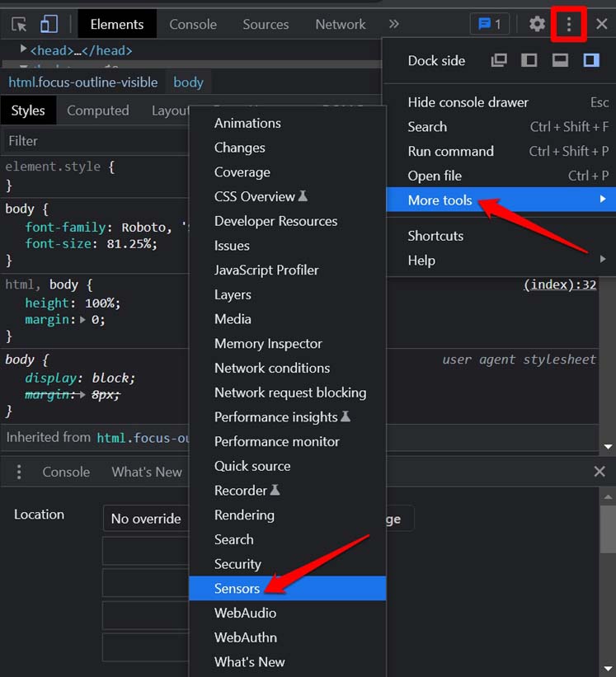
Task: Select the Styles sub-tab
Action: 28,110
